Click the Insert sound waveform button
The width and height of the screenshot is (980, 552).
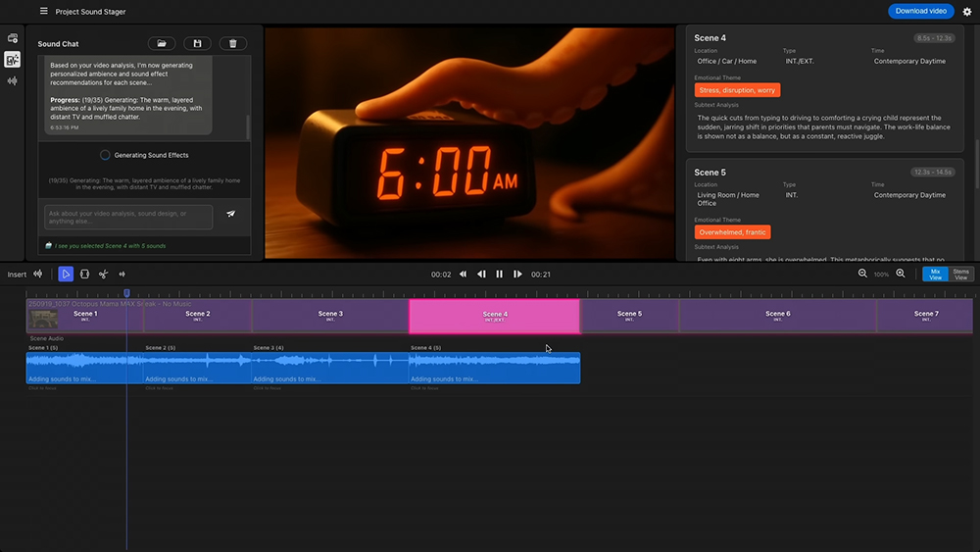click(x=38, y=275)
